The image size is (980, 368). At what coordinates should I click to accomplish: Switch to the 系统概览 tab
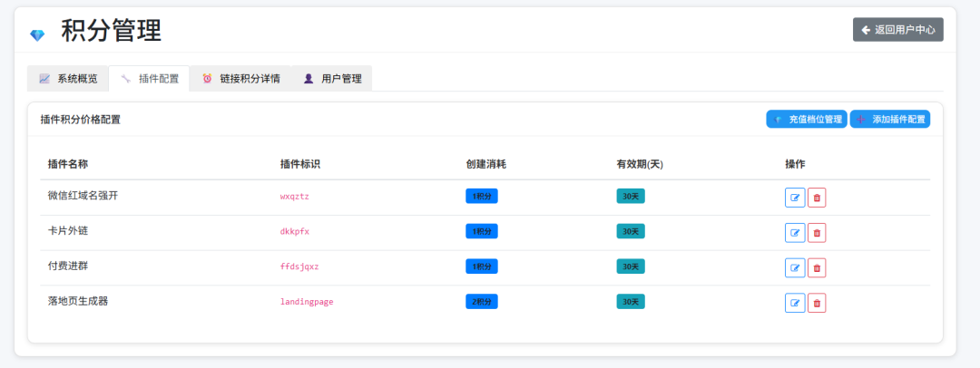(x=68, y=79)
